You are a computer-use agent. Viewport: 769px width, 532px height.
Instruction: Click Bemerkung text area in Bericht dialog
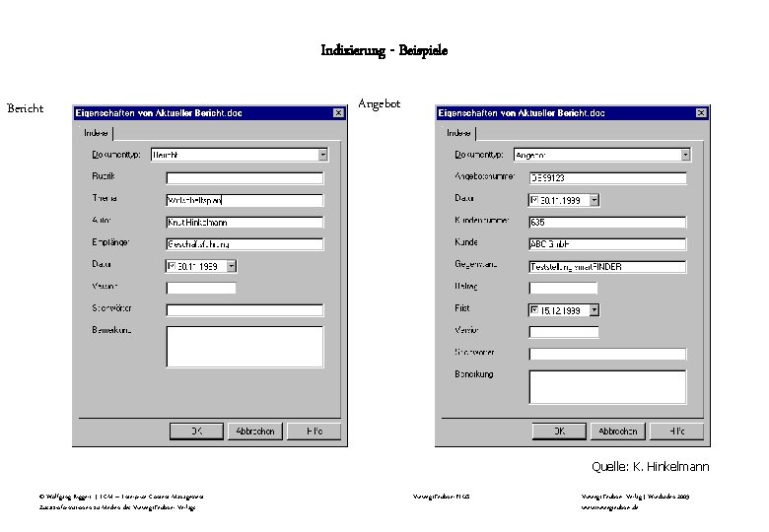point(245,347)
